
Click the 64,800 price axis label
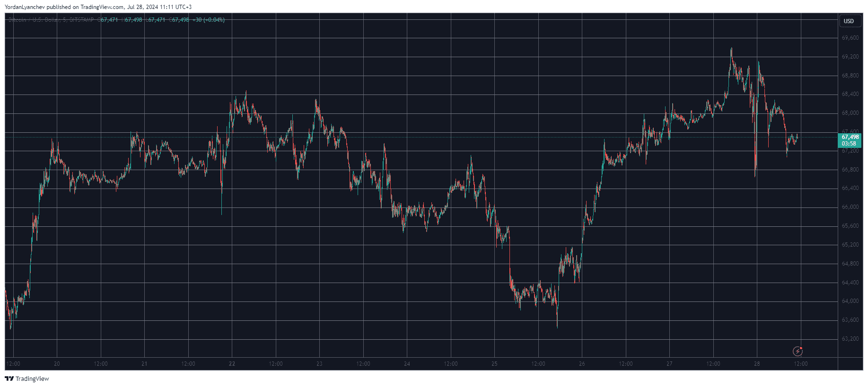tap(850, 264)
